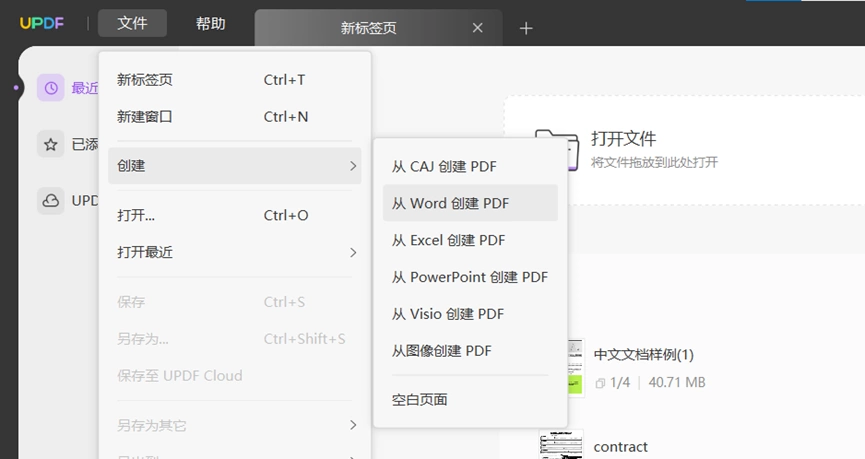The width and height of the screenshot is (865, 459).
Task: Select 从 Word 创建 PDF
Action: [470, 203]
